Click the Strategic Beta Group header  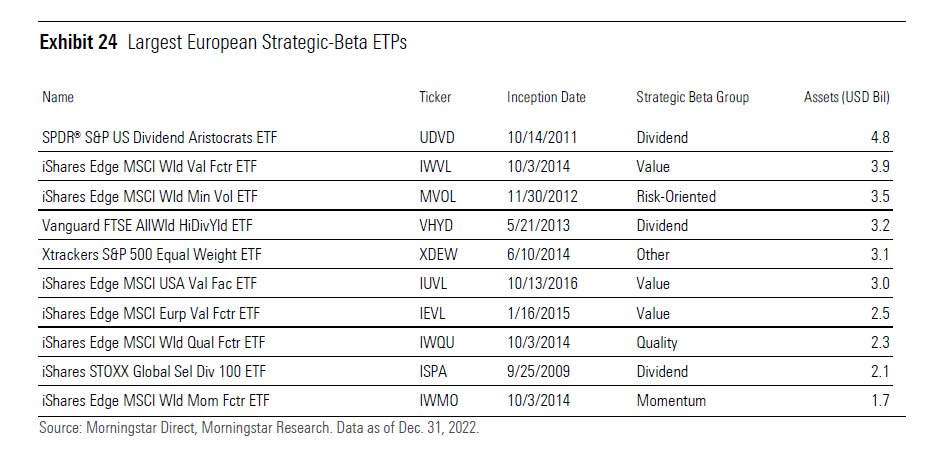tap(692, 98)
